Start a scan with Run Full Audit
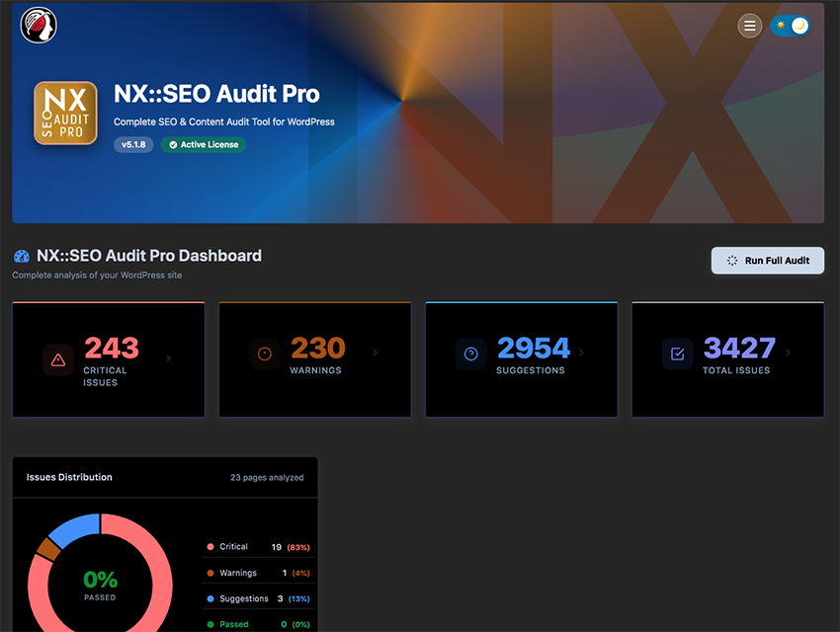840x632 pixels. pos(767,260)
